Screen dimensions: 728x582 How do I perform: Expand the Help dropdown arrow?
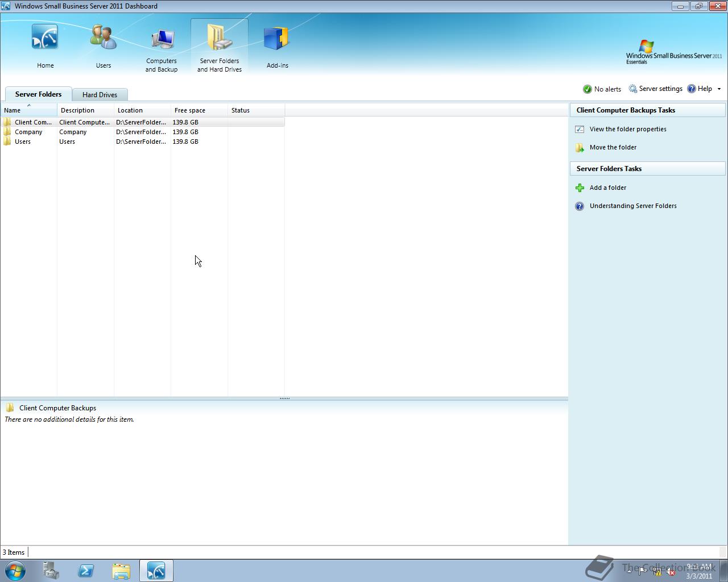click(719, 89)
